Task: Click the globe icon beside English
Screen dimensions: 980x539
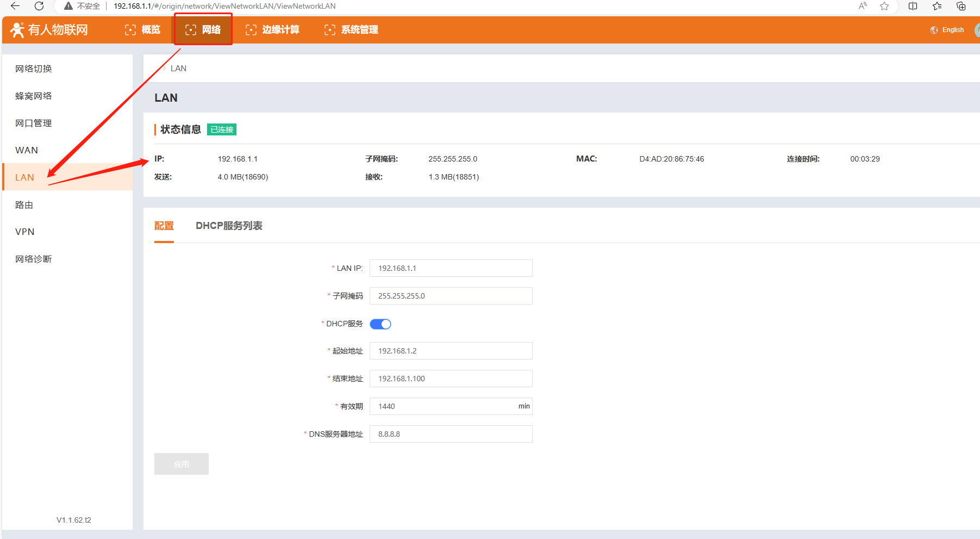Action: coord(934,30)
